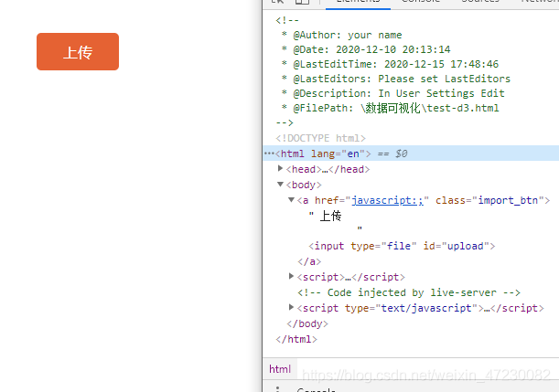Viewport: 559px width, 392px height.
Task: Expand the script type text/javascript node
Action: coord(291,307)
